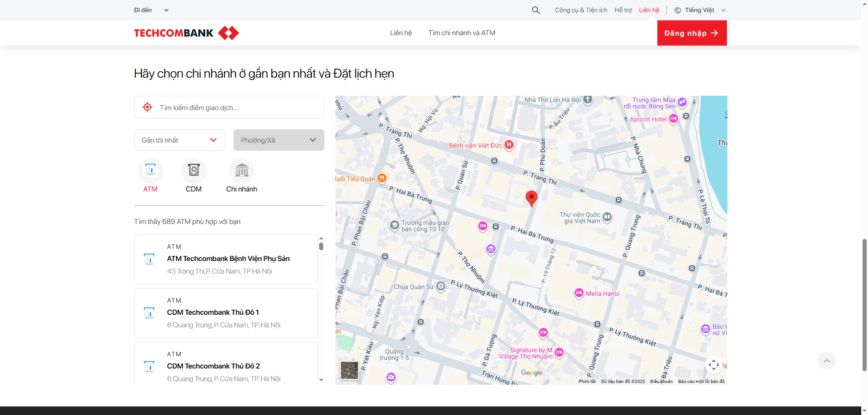Click the scroll-to-top chevron button
Screen dimensions: 868x415
pyautogui.click(x=826, y=361)
